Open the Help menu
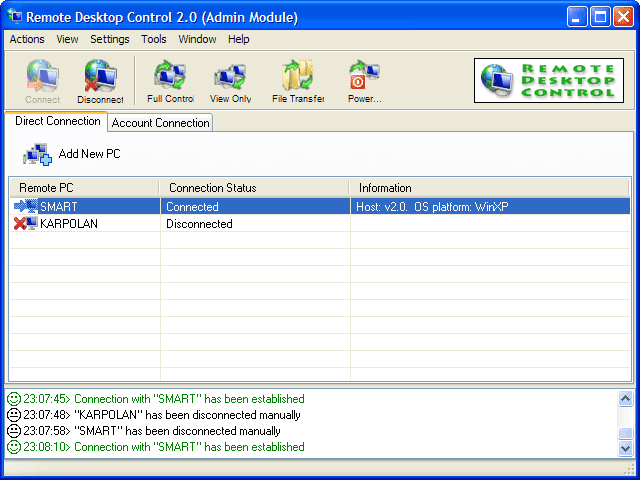The image size is (640, 480). (238, 39)
